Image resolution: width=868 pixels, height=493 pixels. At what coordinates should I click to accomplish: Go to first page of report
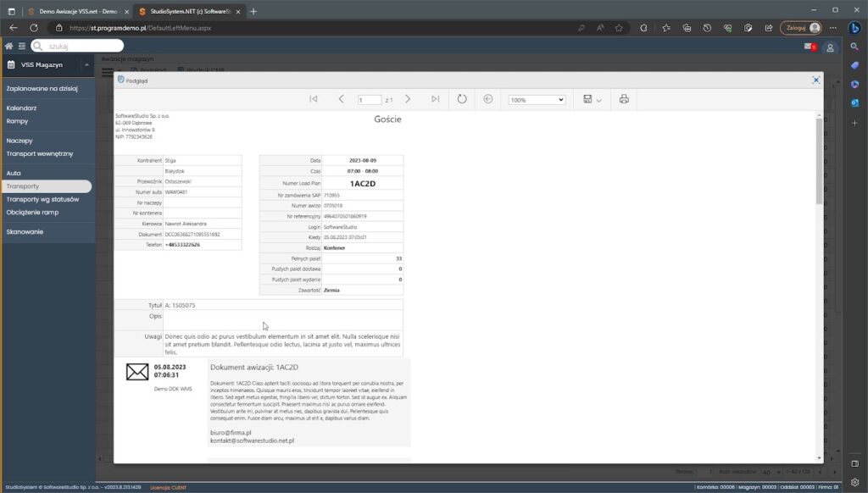314,99
